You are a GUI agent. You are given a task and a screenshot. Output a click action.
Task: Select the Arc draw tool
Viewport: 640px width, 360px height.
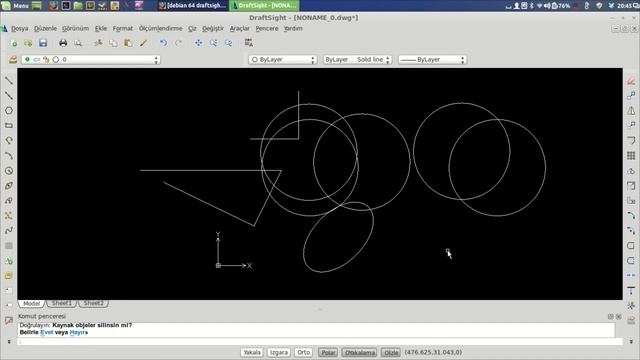pyautogui.click(x=9, y=156)
